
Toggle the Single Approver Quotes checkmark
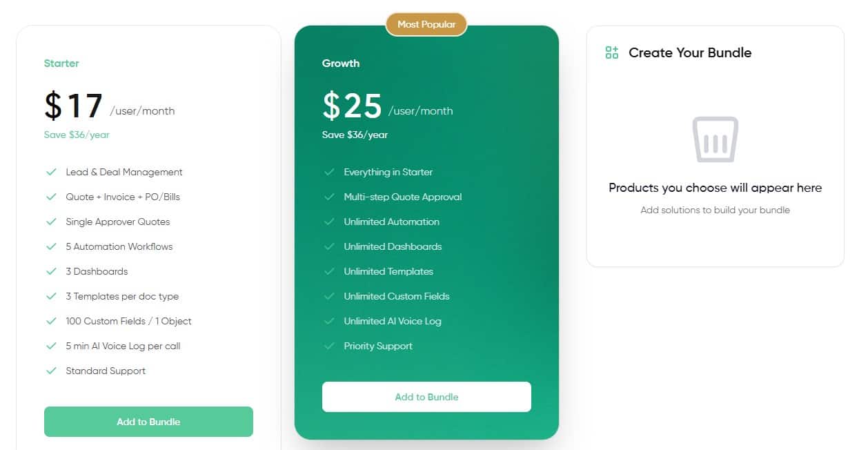click(x=52, y=222)
